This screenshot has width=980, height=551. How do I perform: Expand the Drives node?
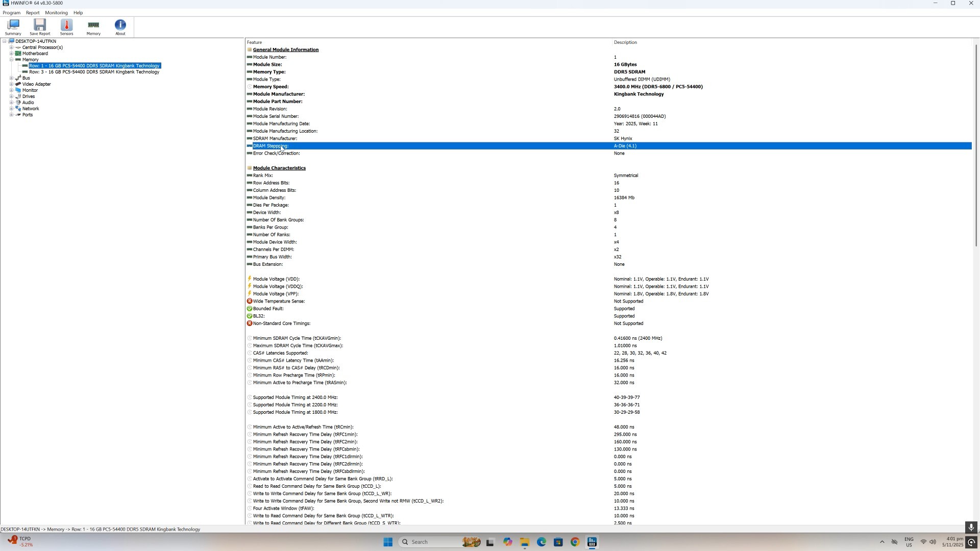(x=12, y=96)
